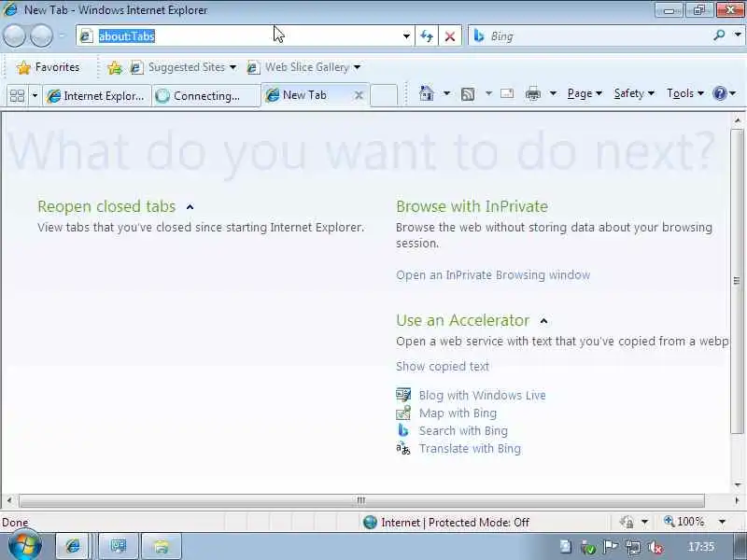Click the Help question mark icon
Image resolution: width=747 pixels, height=560 pixels.
coord(719,93)
